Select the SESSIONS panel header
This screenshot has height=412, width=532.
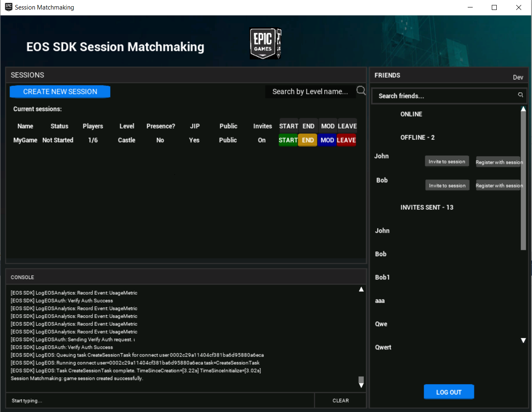(27, 75)
